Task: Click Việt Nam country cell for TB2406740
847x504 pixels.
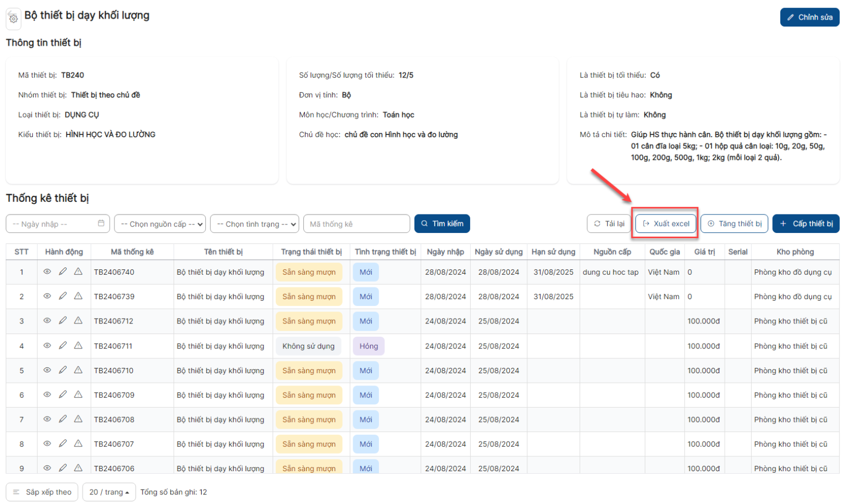Action: 663,272
